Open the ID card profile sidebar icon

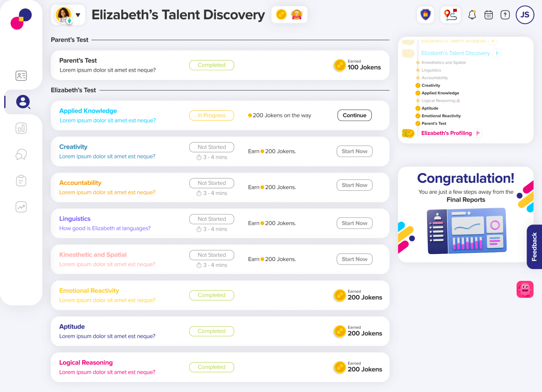(21, 75)
